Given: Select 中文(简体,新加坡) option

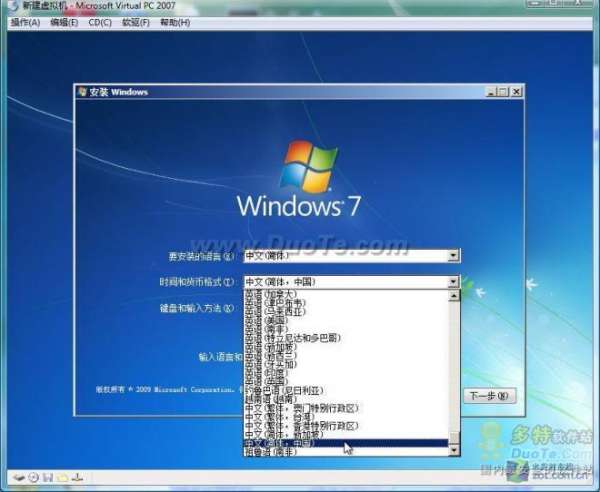Looking at the screenshot, I should [346, 435].
